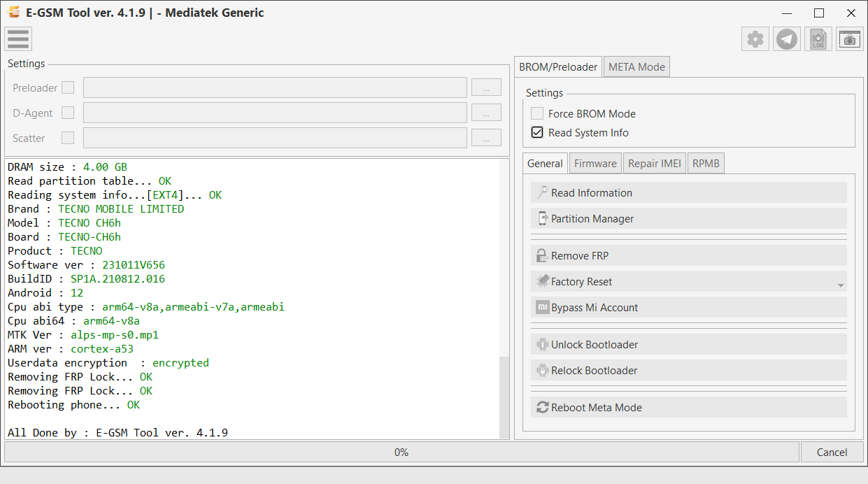Click log line 'DRAM size : 4.00 GB'
Screen dimensions: 868x484
[x=67, y=166]
